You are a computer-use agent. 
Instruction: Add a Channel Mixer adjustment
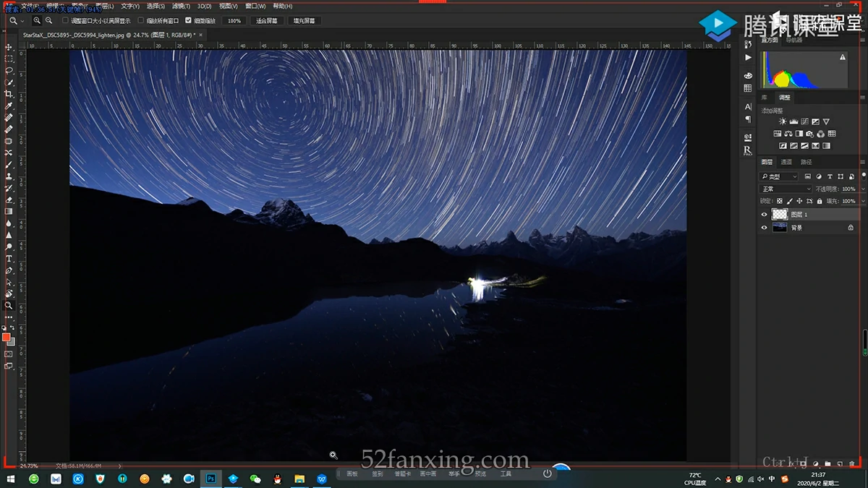[x=821, y=134]
